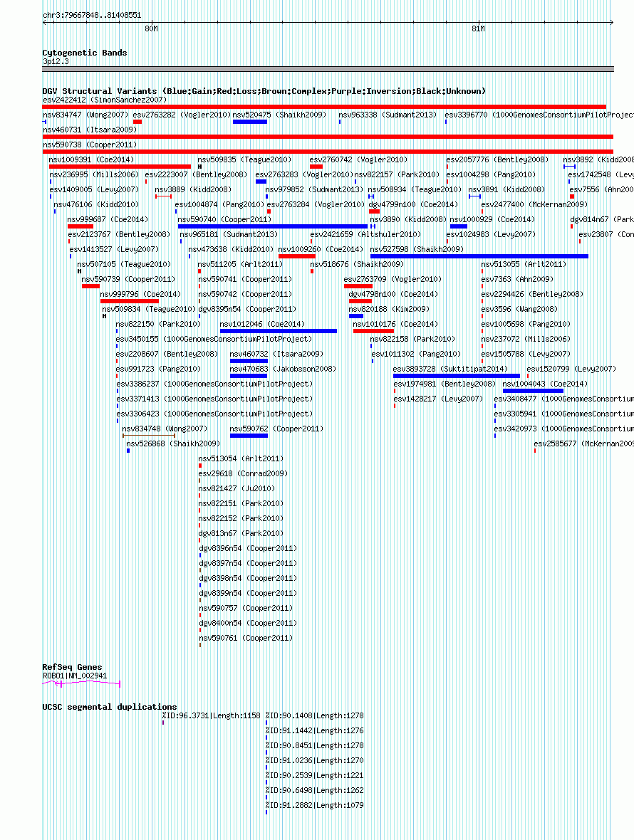Select the nsv3889 (Kidd2008) variant label

tap(194, 189)
